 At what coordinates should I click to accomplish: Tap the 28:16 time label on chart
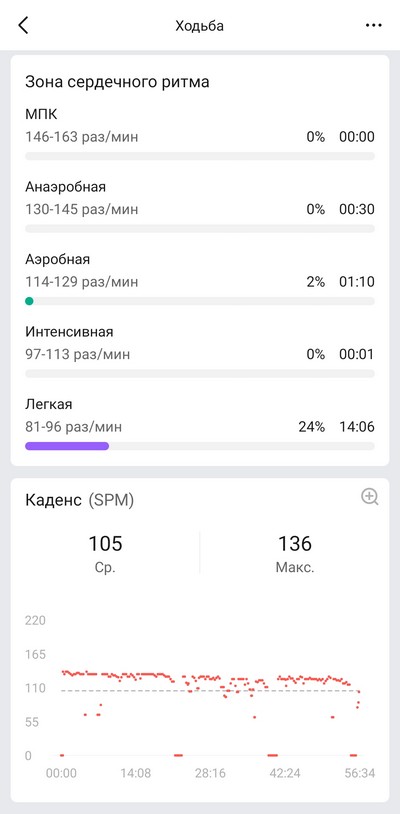tap(210, 774)
